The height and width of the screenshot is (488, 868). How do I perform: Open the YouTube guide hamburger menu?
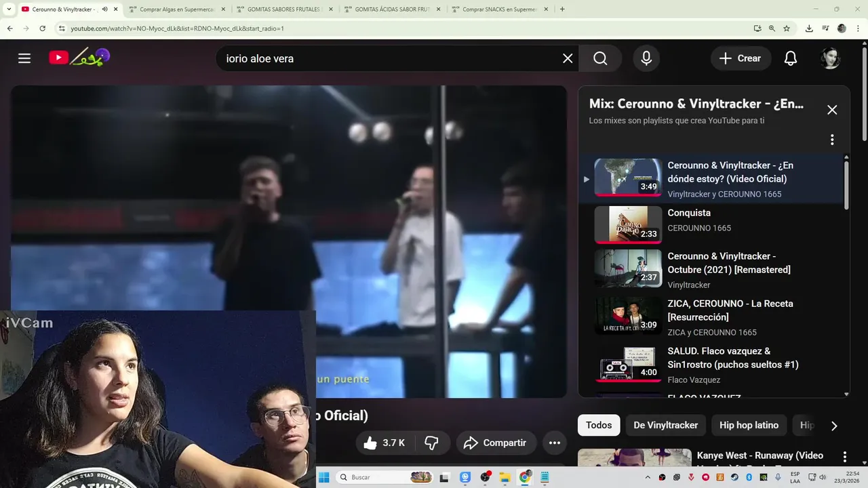[24, 58]
